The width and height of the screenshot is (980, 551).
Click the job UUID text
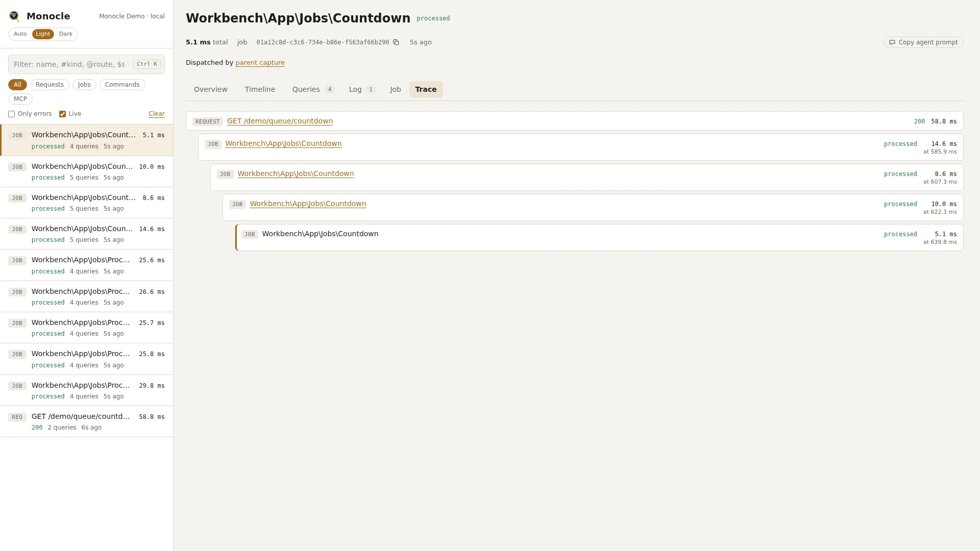tap(323, 42)
